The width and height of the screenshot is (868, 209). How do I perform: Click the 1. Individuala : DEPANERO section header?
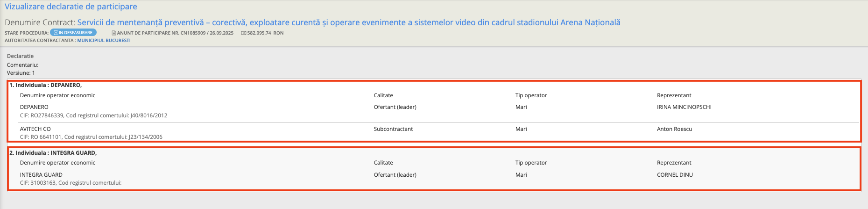[x=46, y=85]
